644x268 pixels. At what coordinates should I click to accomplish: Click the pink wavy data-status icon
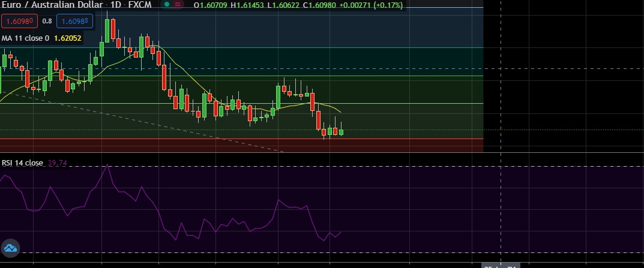(178, 5)
